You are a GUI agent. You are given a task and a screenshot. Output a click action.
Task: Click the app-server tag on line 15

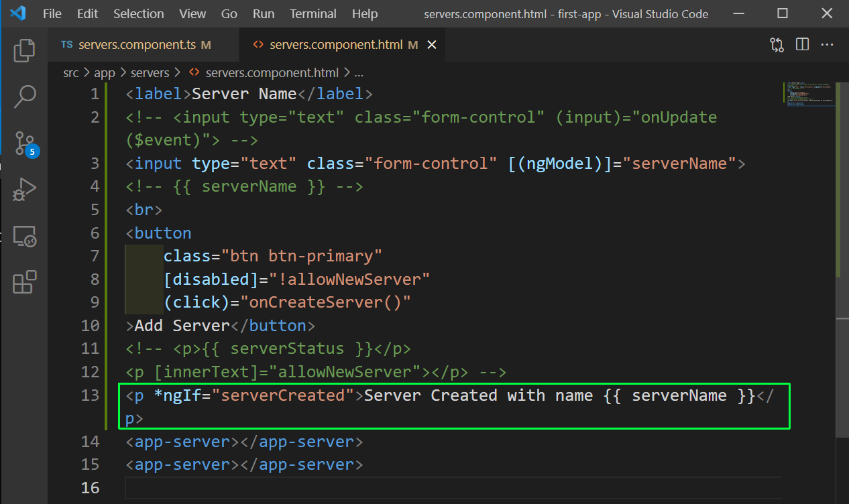(x=244, y=464)
